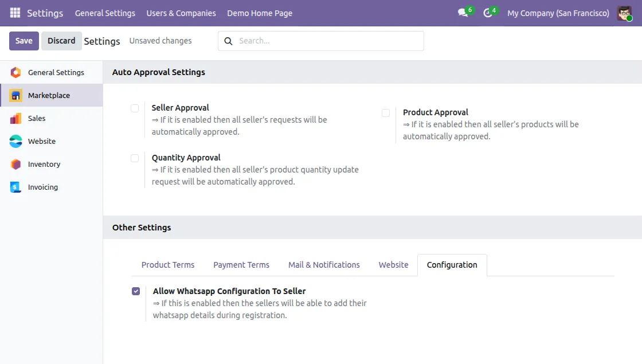Enable the Seller Approval checkbox
Viewport: 642px width, 364px height.
click(x=135, y=108)
